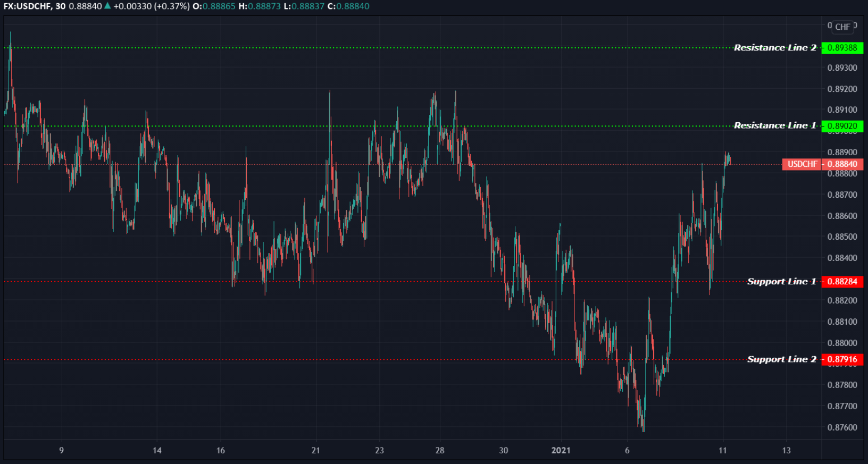Select the Resistance Line 2 label

(775, 48)
